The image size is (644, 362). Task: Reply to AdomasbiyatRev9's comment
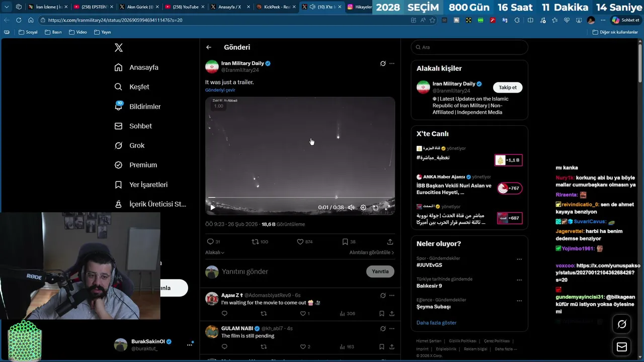224,314
